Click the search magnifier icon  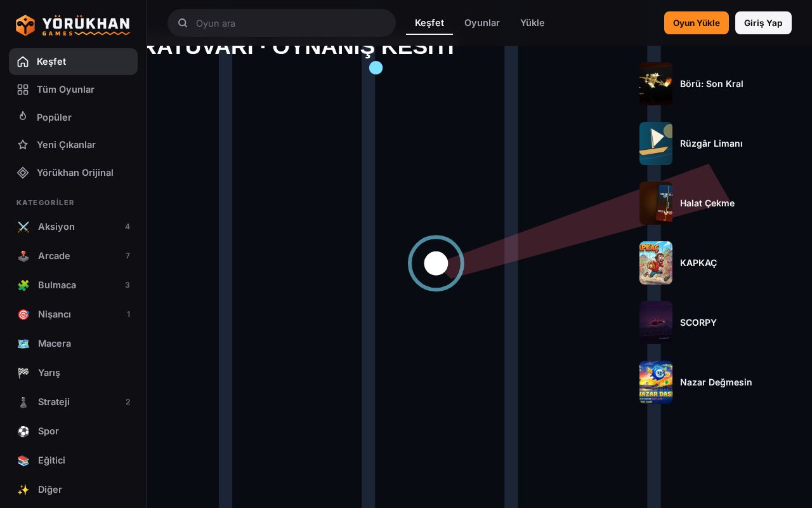183,23
